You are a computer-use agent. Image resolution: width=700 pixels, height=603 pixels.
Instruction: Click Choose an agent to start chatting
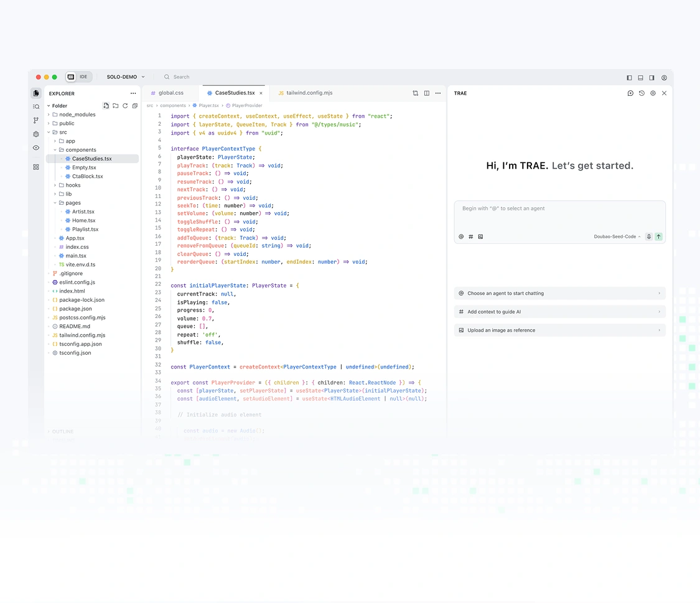(559, 293)
